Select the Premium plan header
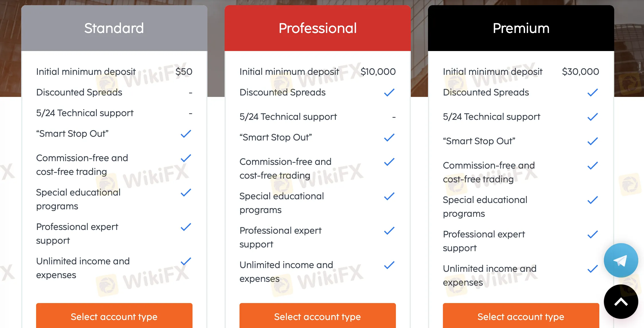 pos(521,28)
